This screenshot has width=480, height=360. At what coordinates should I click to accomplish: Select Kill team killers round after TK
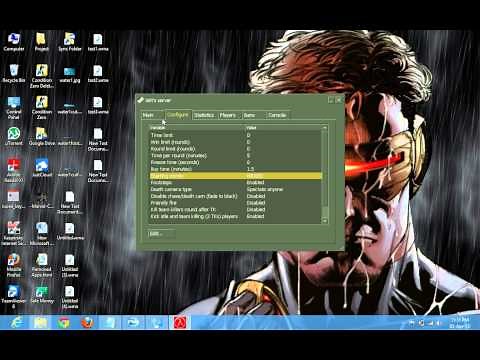235,209
